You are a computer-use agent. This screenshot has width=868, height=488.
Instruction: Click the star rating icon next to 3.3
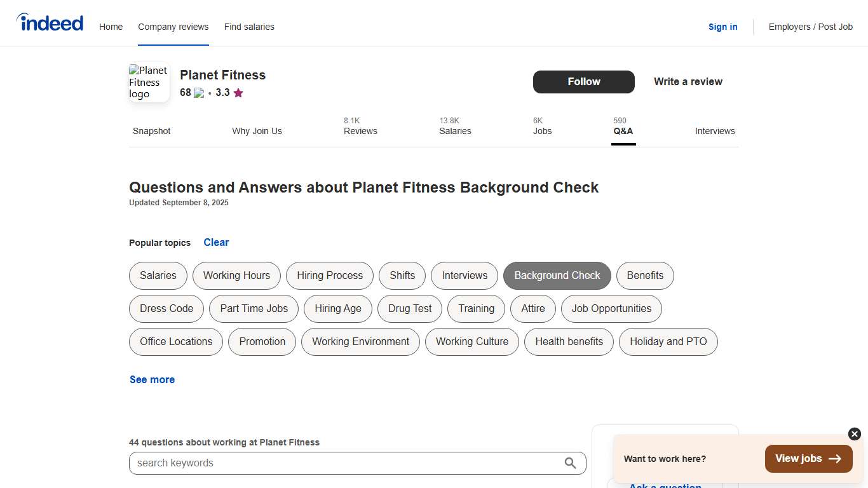pyautogui.click(x=238, y=92)
